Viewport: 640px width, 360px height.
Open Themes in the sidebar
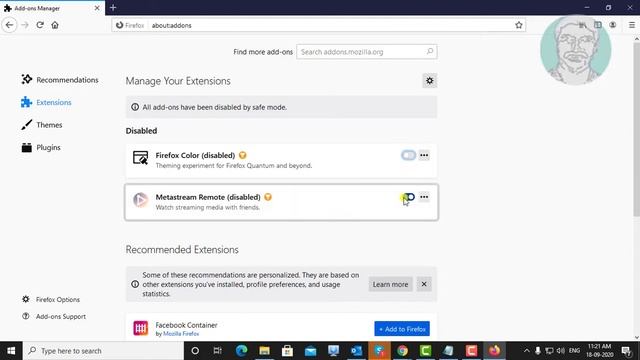tap(42, 124)
